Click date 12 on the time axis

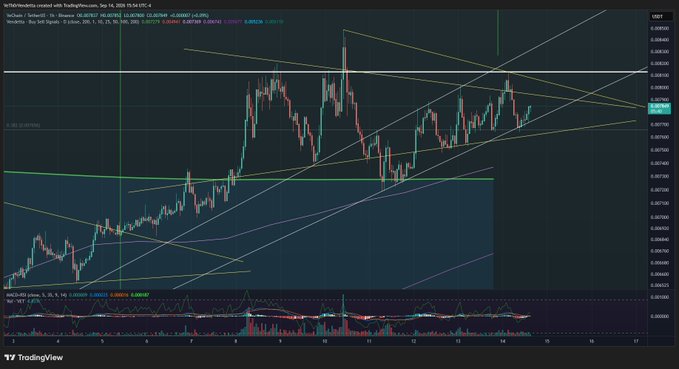tap(414, 341)
